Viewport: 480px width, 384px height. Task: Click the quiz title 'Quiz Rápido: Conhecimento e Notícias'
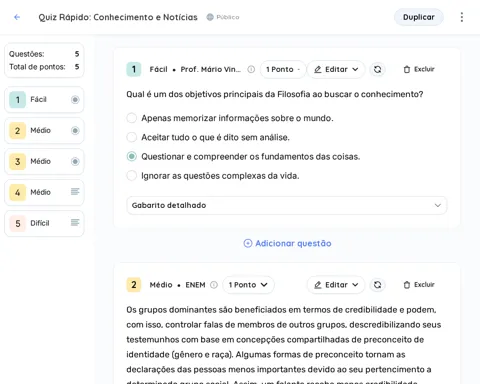tap(118, 17)
